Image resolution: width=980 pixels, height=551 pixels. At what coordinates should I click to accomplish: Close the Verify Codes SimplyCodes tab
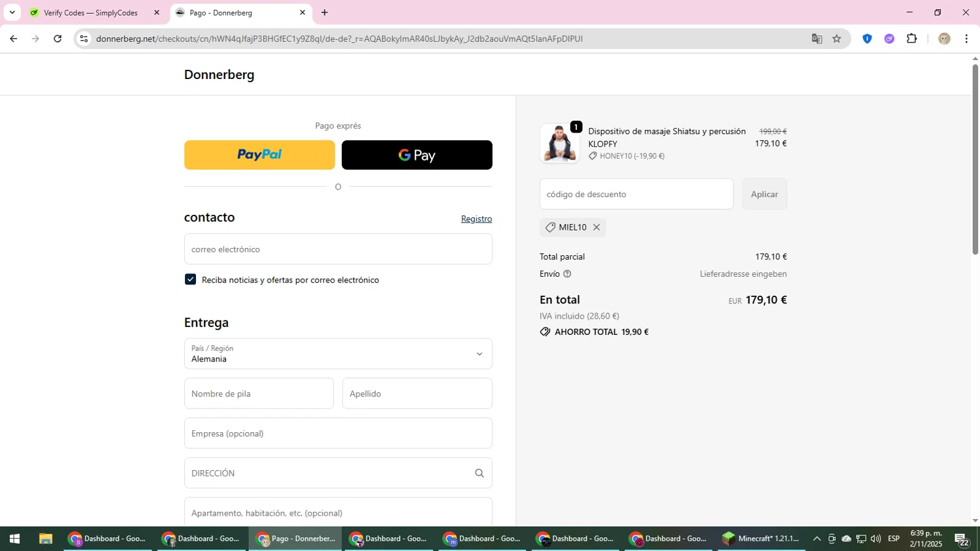(x=156, y=12)
